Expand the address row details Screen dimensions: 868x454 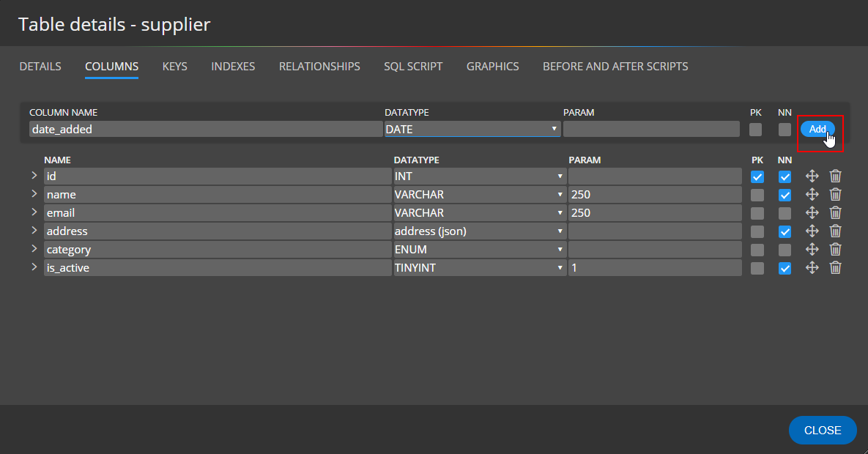pos(34,231)
